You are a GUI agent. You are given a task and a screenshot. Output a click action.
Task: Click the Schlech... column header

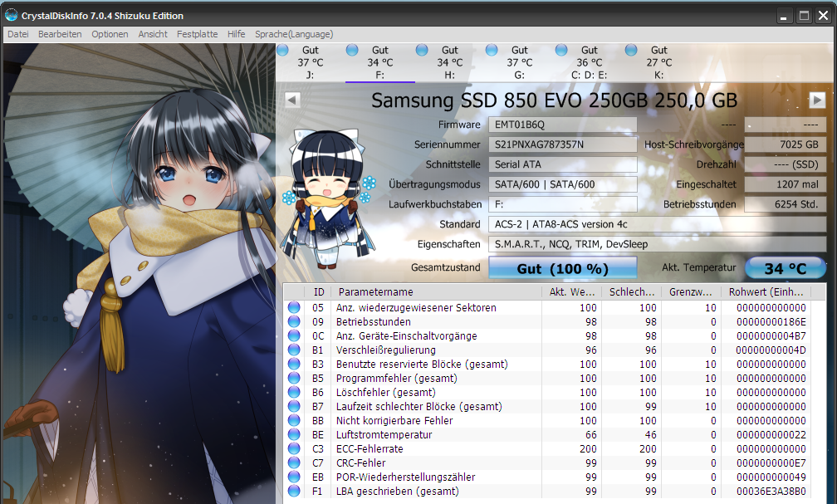click(x=631, y=292)
